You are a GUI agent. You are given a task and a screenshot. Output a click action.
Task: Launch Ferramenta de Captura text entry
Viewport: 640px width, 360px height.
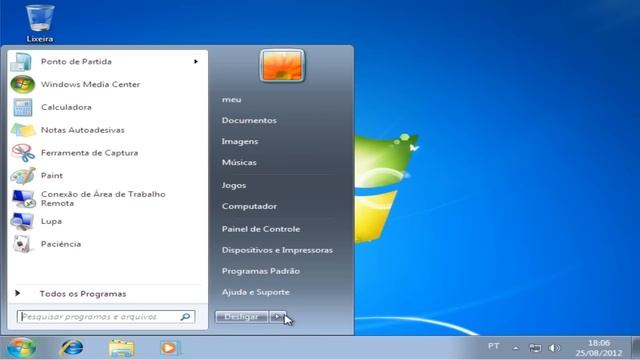(89, 153)
